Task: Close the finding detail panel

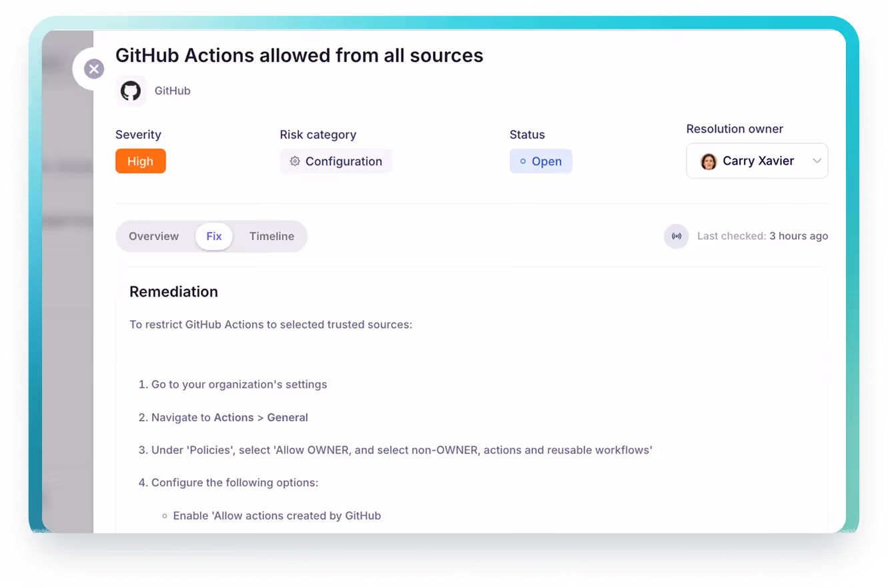Action: [x=94, y=69]
